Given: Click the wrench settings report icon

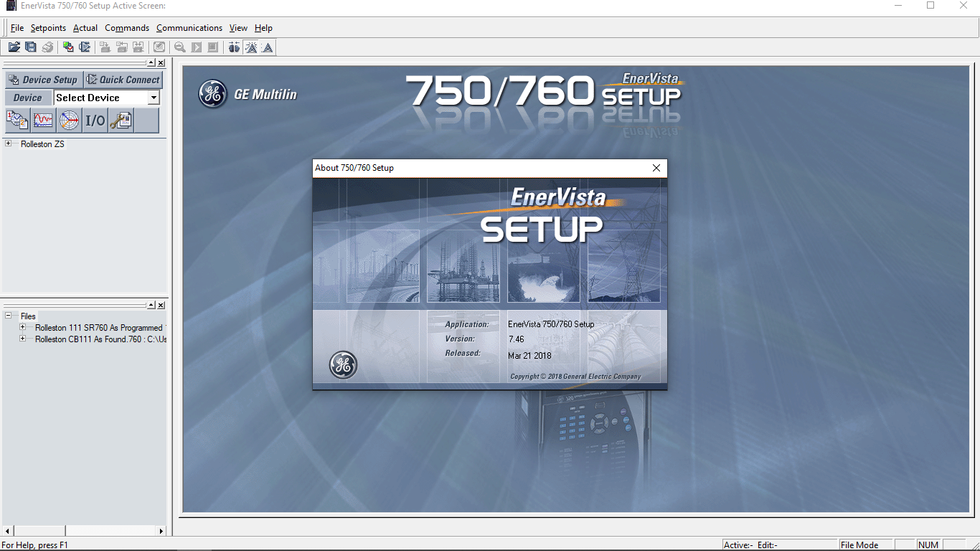Looking at the screenshot, I should click(x=120, y=121).
